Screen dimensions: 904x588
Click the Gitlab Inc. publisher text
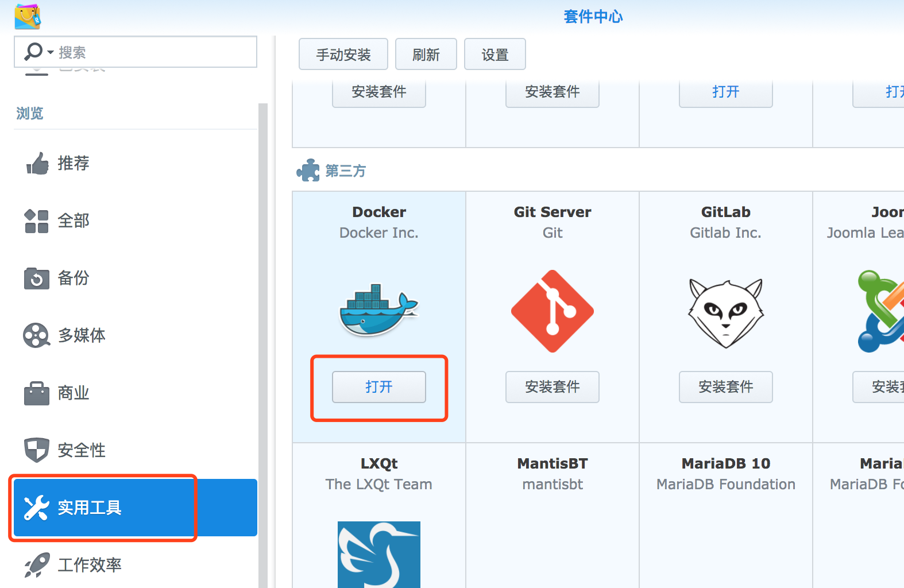pyautogui.click(x=726, y=233)
